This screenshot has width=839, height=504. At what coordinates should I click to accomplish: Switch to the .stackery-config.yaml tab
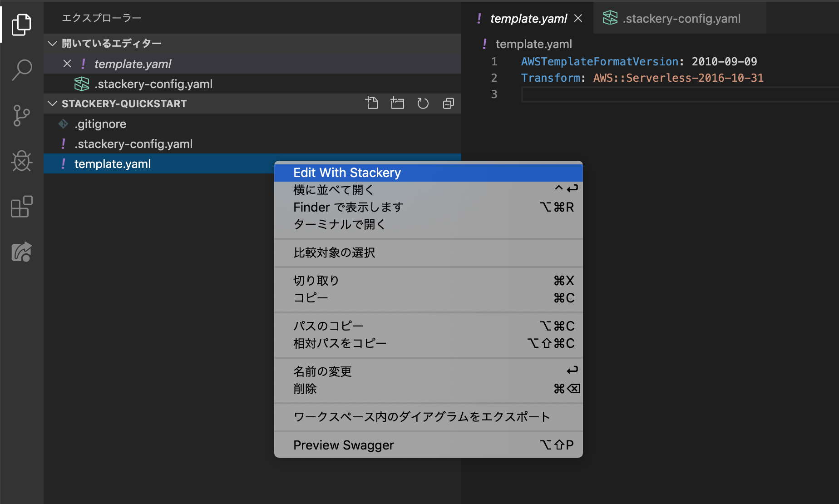[679, 18]
